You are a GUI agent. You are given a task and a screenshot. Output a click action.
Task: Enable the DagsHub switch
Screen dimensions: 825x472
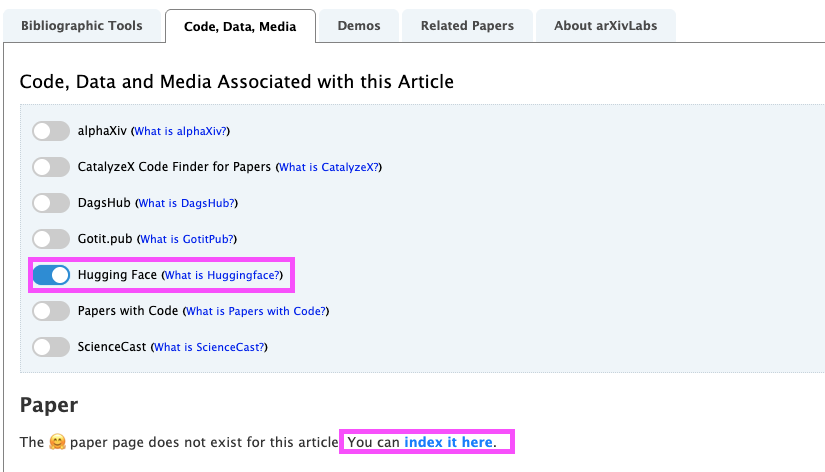click(51, 203)
